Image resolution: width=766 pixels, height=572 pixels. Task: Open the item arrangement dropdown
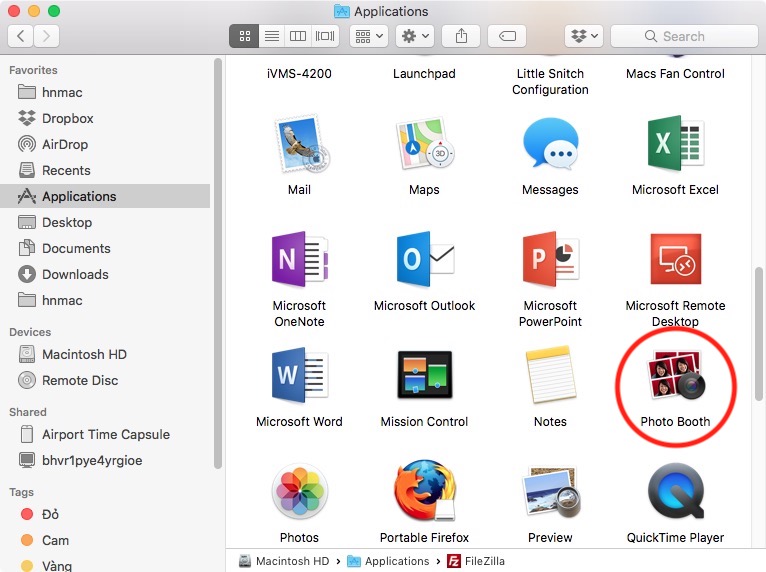click(x=369, y=36)
